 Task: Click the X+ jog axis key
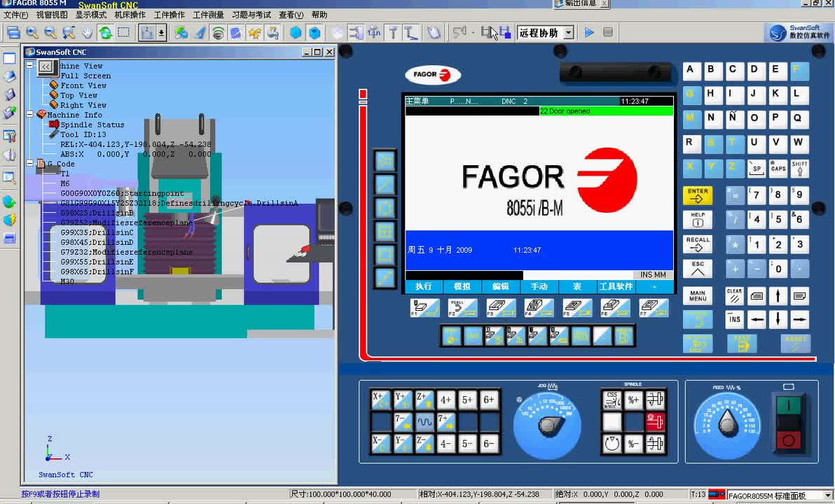[381, 399]
